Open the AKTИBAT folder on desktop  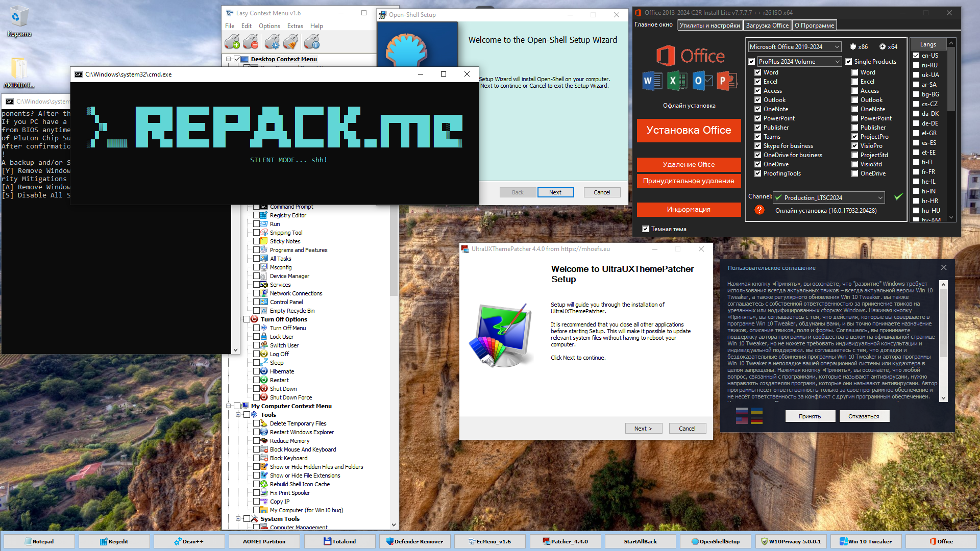pyautogui.click(x=19, y=72)
